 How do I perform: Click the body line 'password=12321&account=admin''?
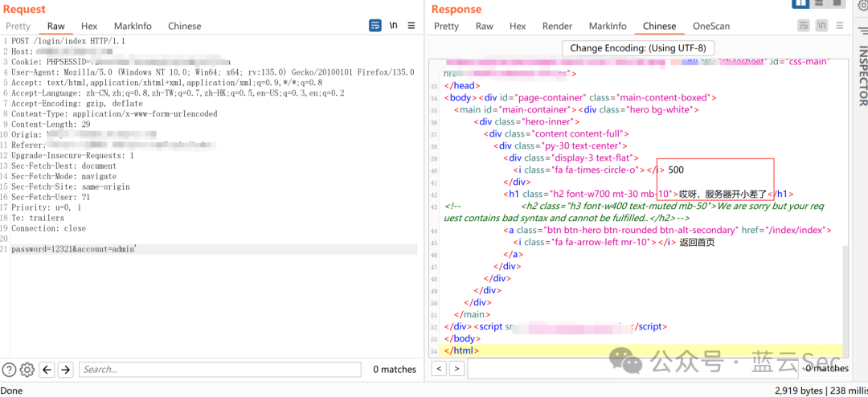tap(74, 250)
